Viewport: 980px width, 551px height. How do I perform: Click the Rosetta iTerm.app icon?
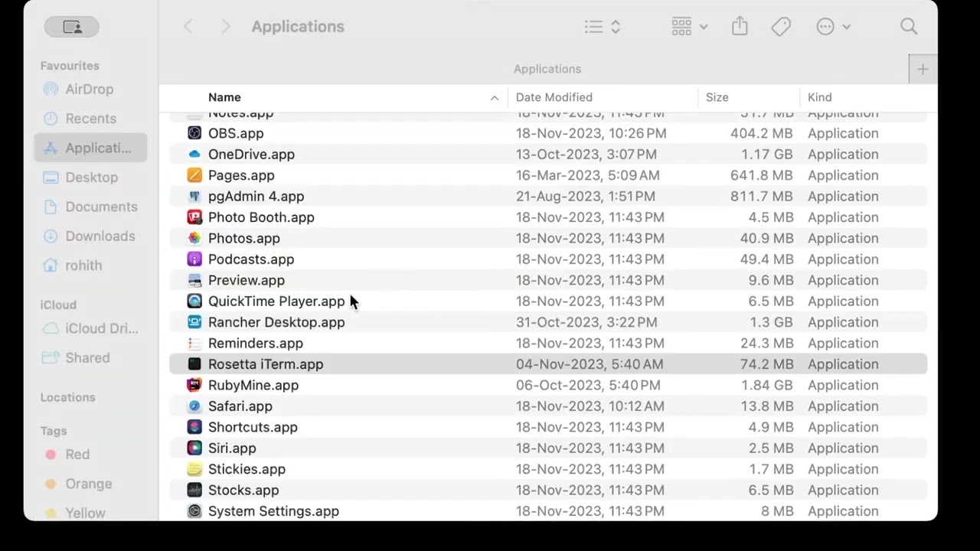pyautogui.click(x=194, y=364)
